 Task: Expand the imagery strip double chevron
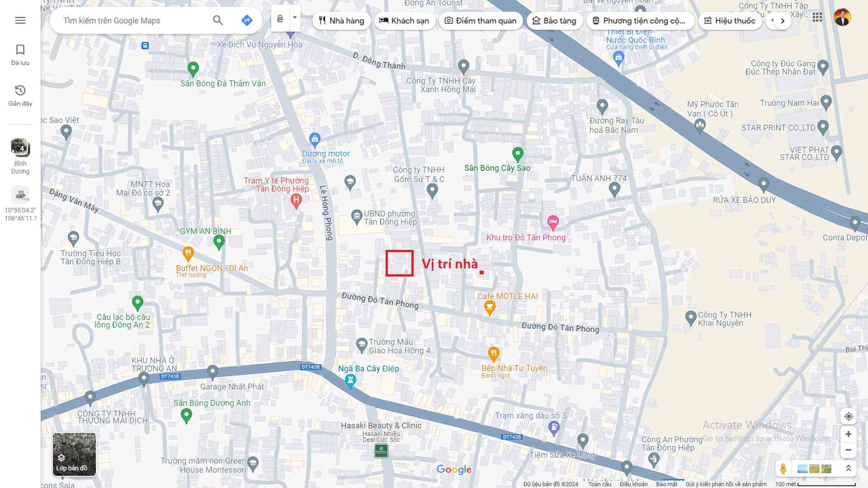[849, 469]
